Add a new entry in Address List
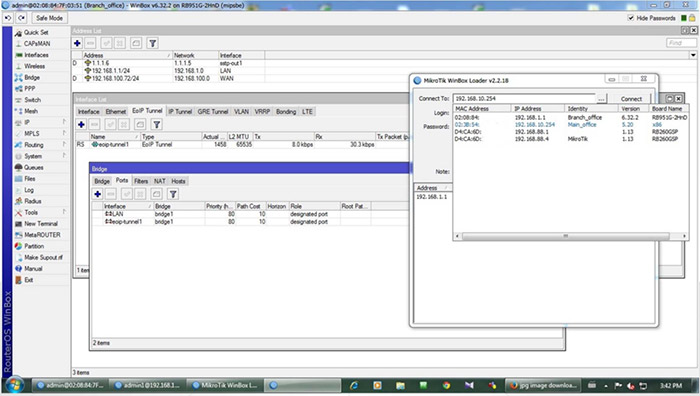 click(x=77, y=43)
